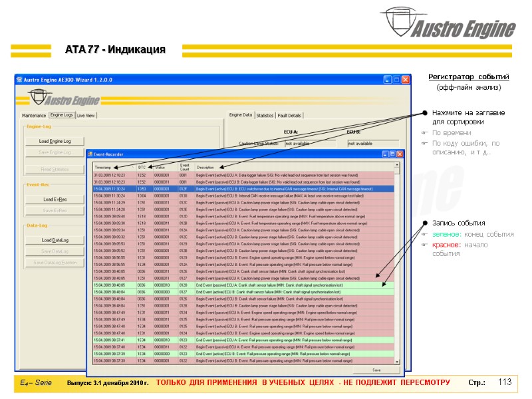
Task: Click the event list scrollbar down arrow
Action: coord(397,362)
